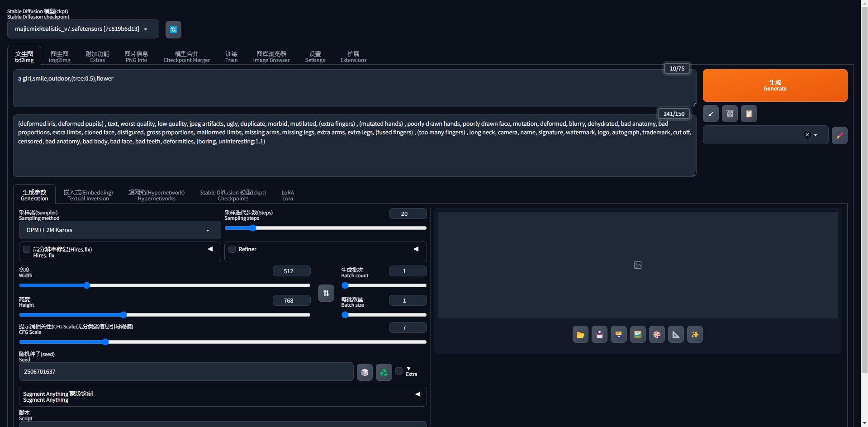
Task: Adjust the Batch count slider
Action: 384,285
